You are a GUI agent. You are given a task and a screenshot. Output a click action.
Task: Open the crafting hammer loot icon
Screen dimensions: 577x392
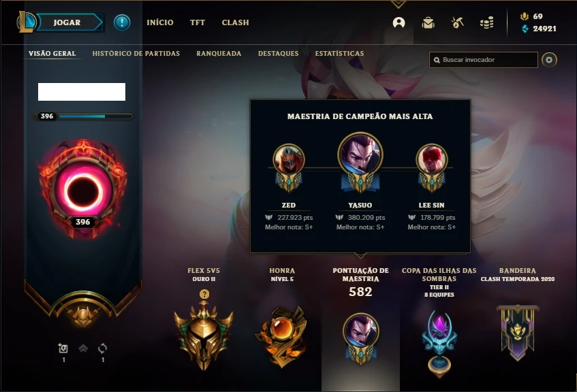click(457, 23)
